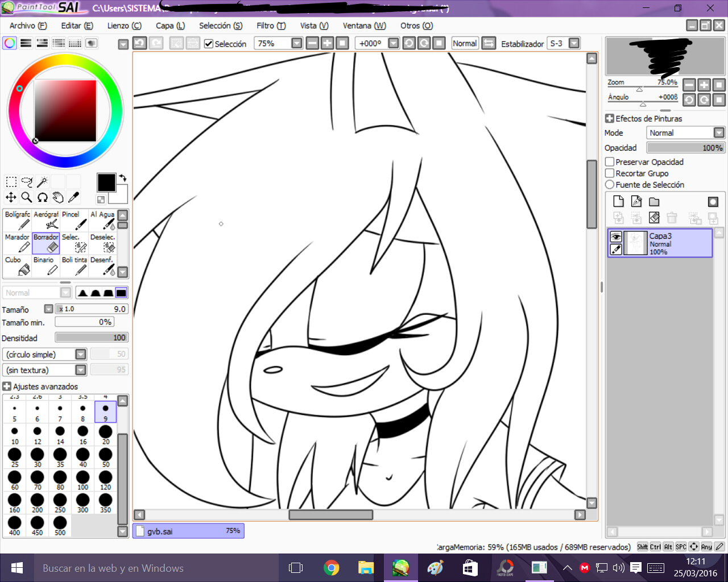The width and height of the screenshot is (728, 582).
Task: Enable Recortar Grupo checkbox
Action: [x=610, y=173]
